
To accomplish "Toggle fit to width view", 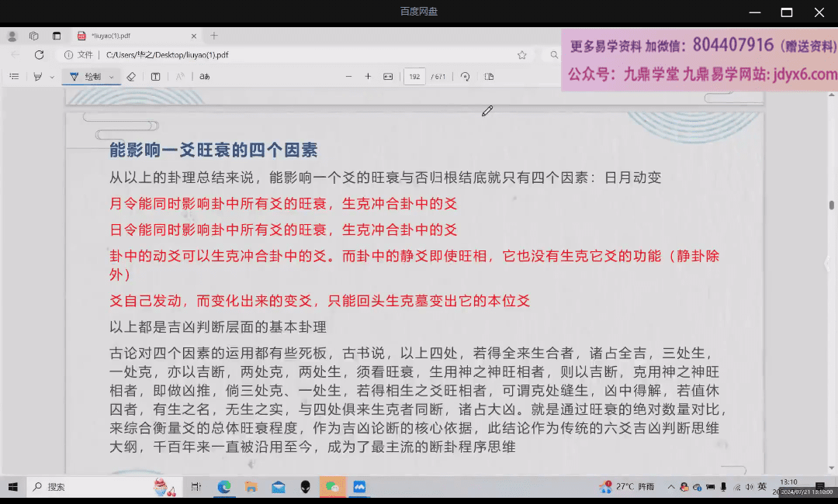I will 388,77.
